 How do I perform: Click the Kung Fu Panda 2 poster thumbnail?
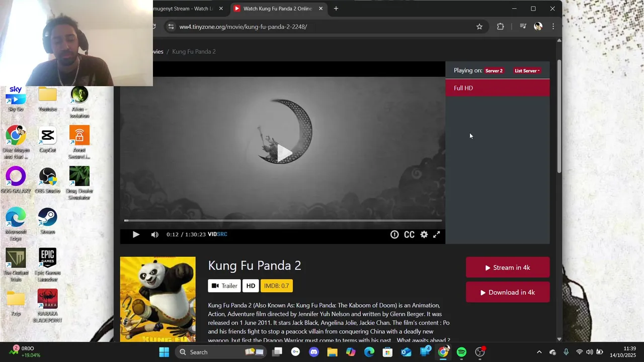[158, 300]
